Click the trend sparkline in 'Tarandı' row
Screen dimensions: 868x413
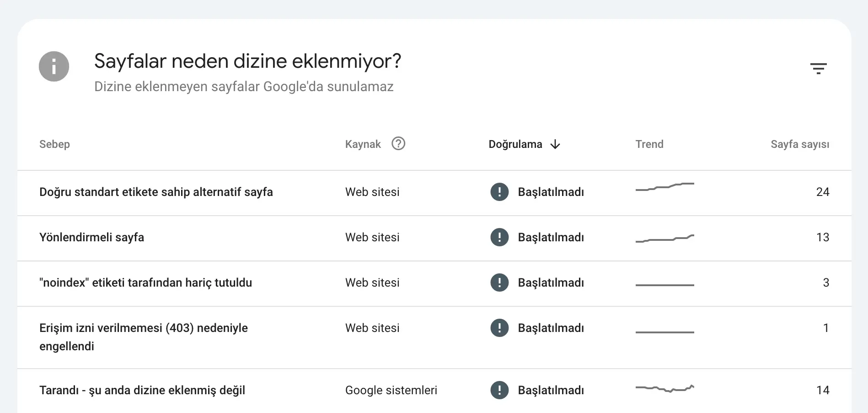coord(665,389)
